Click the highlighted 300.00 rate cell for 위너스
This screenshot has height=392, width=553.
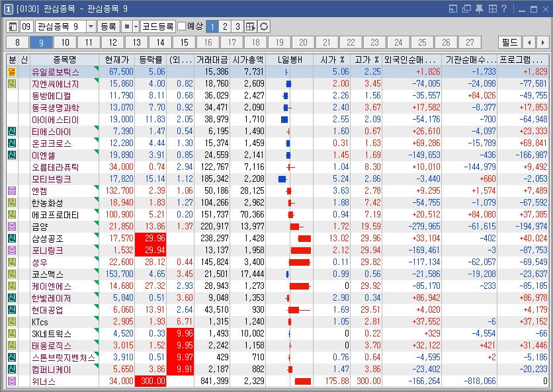150,381
